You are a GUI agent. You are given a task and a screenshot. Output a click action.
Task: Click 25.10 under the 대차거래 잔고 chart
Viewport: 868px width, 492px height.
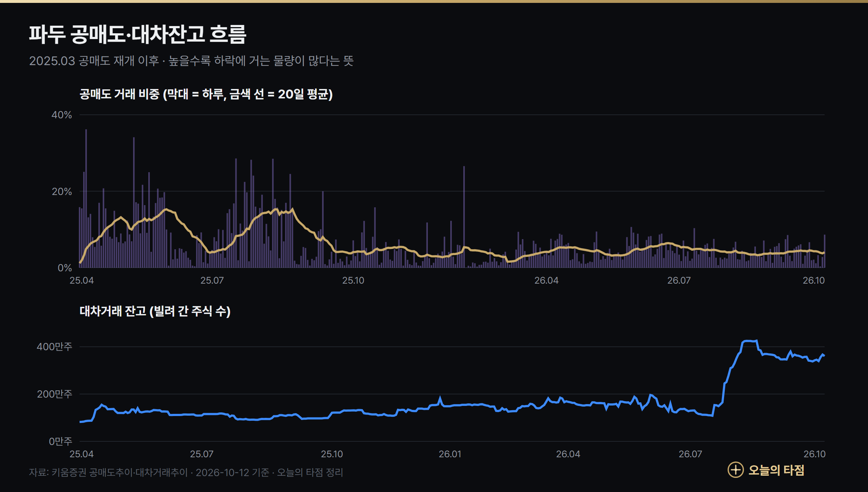coord(332,454)
